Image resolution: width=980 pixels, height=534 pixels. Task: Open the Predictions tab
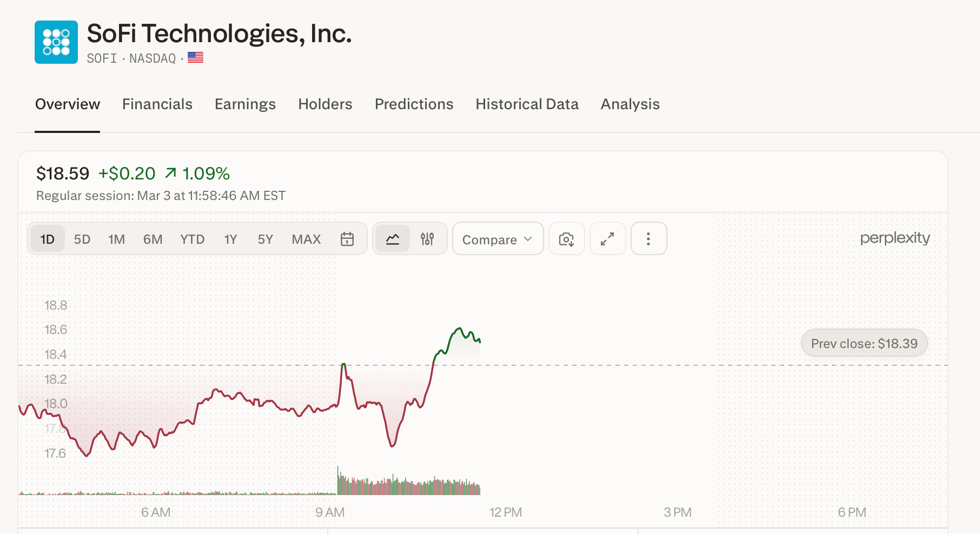[414, 104]
